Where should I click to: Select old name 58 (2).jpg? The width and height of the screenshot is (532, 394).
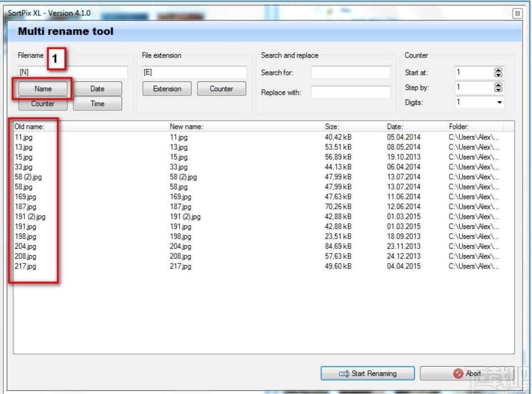(x=28, y=177)
